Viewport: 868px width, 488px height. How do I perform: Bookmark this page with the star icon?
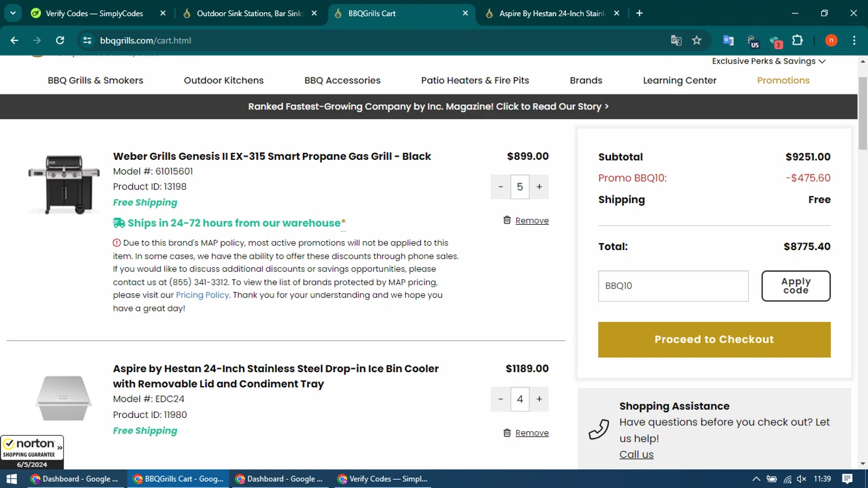pyautogui.click(x=697, y=41)
